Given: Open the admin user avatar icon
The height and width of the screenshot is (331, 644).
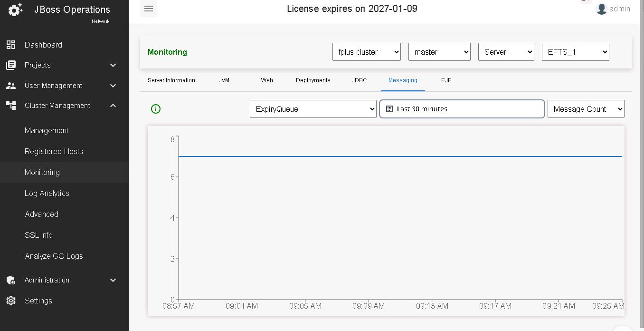Looking at the screenshot, I should [602, 9].
